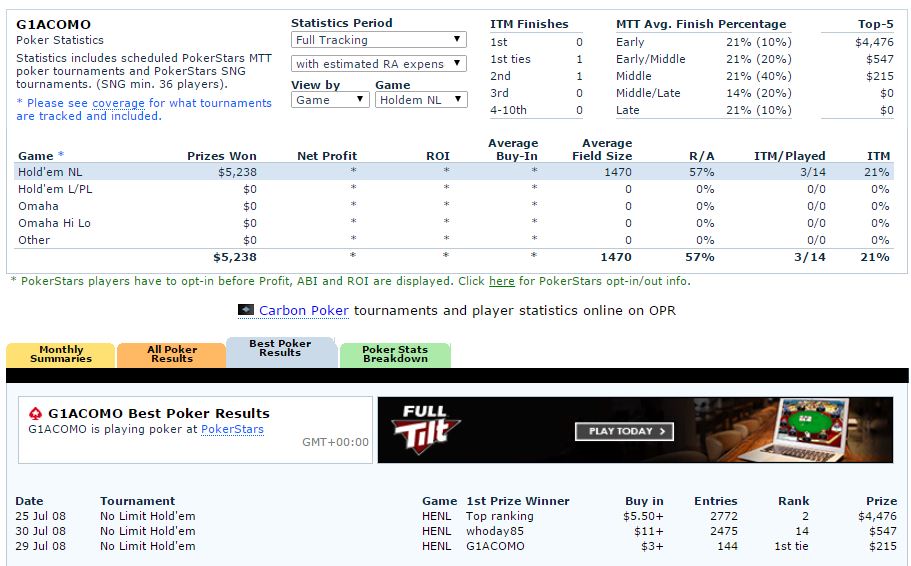Select the Best Poker Results tab
The image size is (911, 566).
click(280, 348)
